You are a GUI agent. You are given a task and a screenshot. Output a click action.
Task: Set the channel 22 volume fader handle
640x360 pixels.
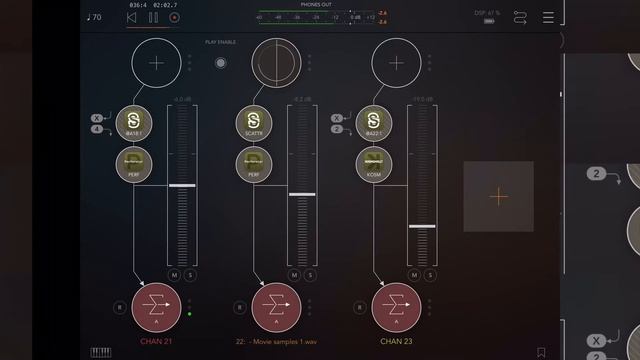(302, 194)
